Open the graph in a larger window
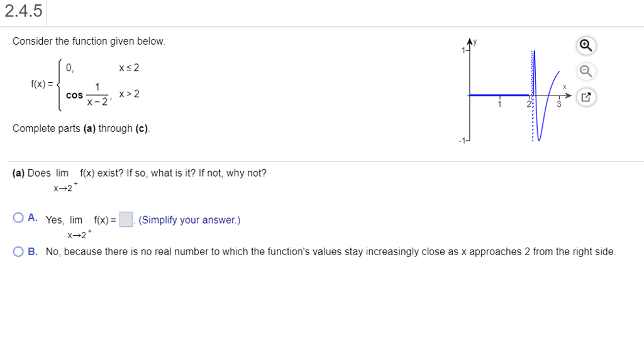This screenshot has height=362, width=644. click(x=585, y=97)
